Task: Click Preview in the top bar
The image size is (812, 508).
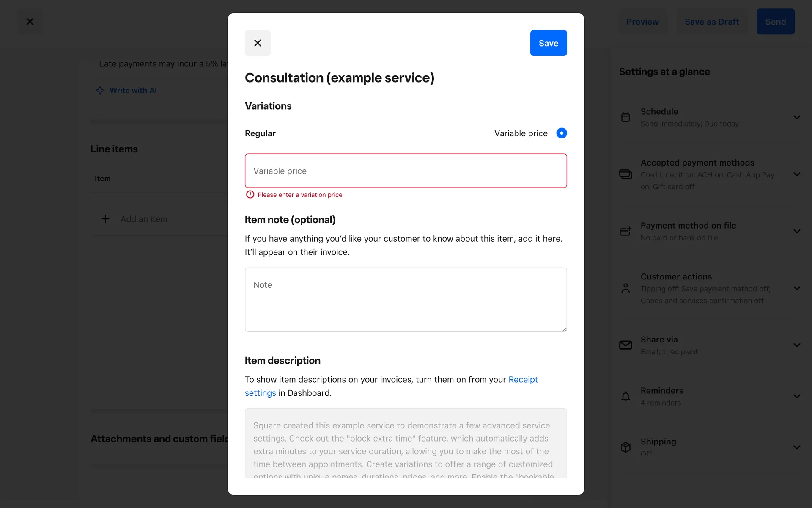Action: [642, 22]
